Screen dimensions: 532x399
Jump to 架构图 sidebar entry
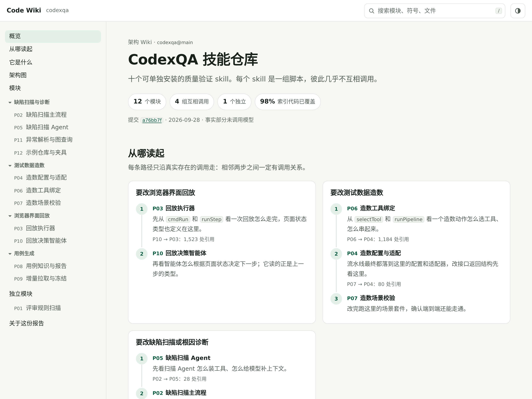(53, 75)
